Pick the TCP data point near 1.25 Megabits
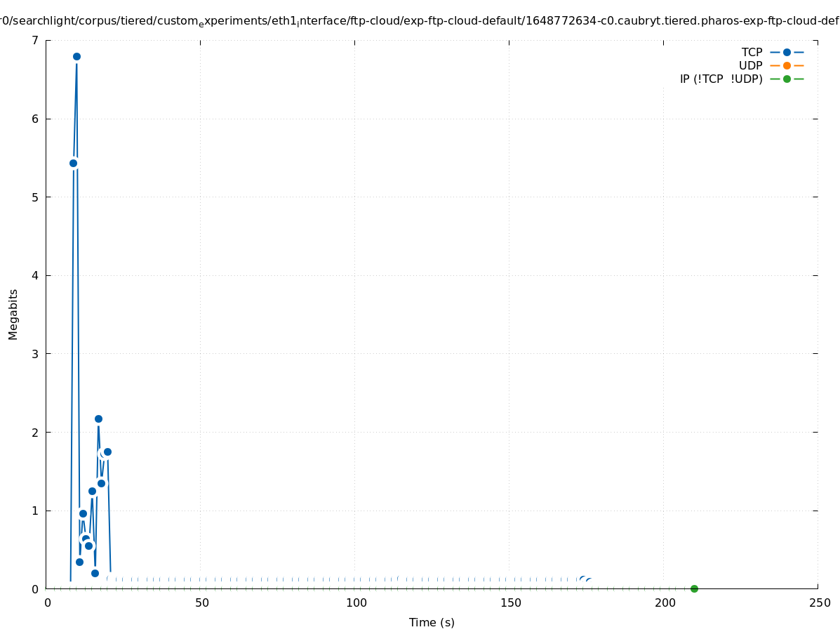The height and width of the screenshot is (632, 840). click(92, 491)
